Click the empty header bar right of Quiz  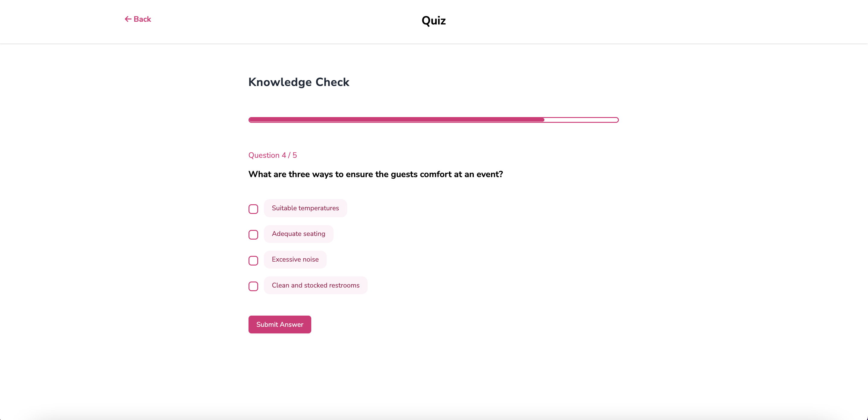coord(640,21)
